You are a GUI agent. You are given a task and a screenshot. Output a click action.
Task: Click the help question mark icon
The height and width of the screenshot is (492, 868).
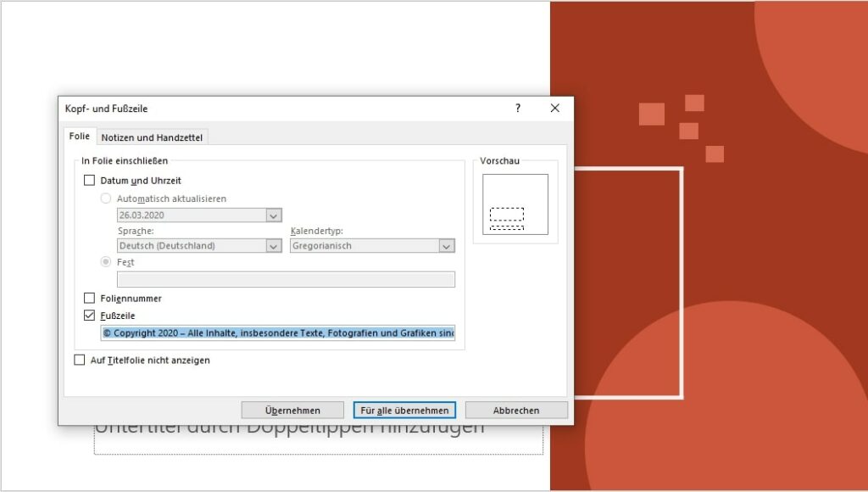[518, 109]
